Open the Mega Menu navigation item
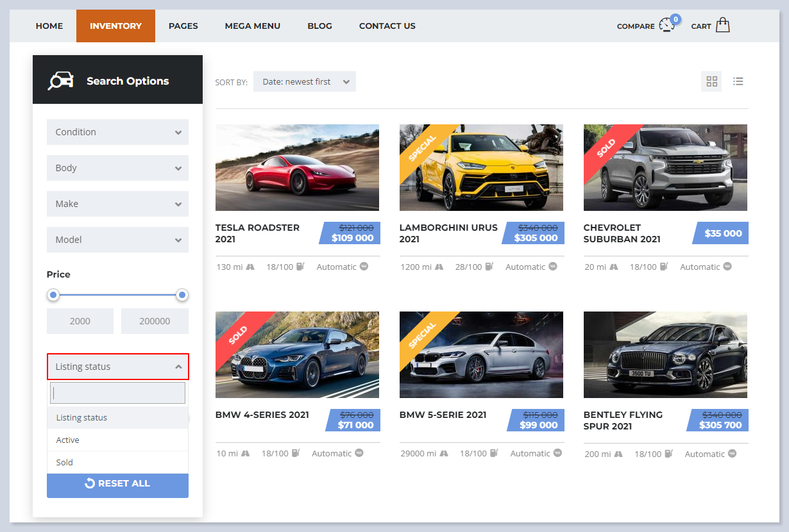 pos(252,26)
